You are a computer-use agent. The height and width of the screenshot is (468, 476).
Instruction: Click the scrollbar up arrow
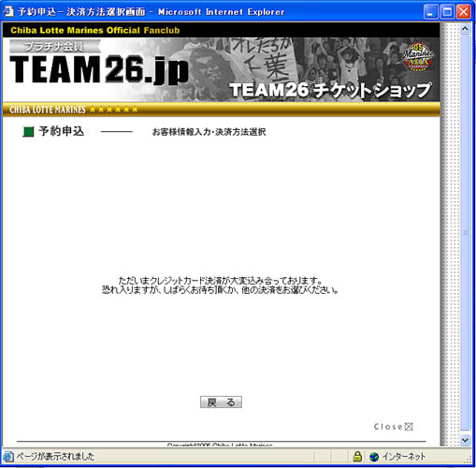(465, 29)
